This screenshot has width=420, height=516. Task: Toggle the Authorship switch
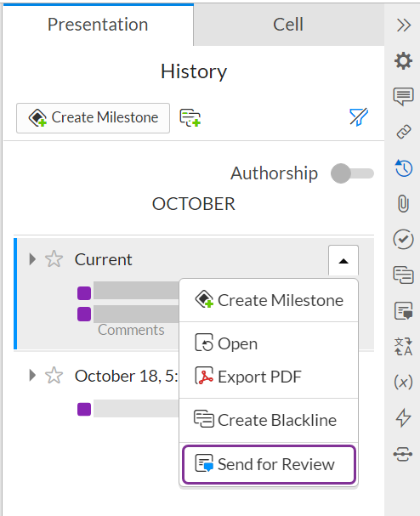coord(352,173)
